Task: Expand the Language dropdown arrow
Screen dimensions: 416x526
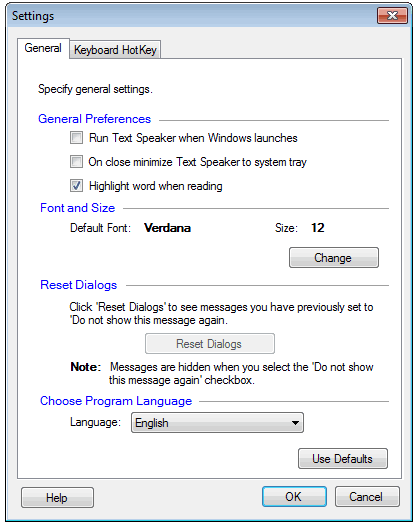Action: point(295,423)
